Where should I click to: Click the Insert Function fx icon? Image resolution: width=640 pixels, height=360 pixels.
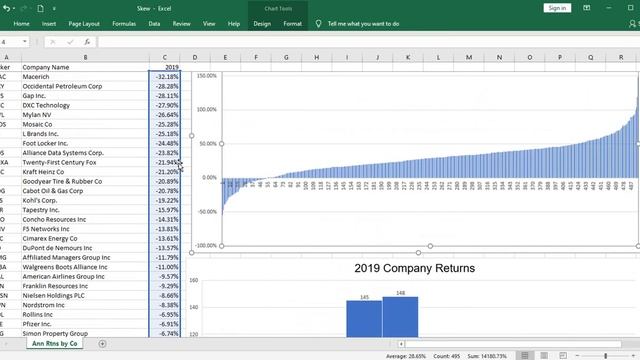87,42
